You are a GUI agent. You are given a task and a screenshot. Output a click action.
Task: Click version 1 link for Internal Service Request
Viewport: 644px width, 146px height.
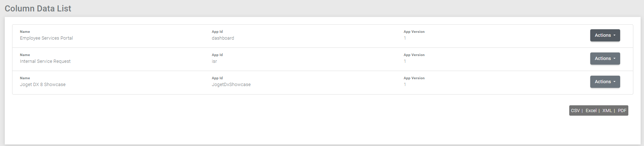405,61
